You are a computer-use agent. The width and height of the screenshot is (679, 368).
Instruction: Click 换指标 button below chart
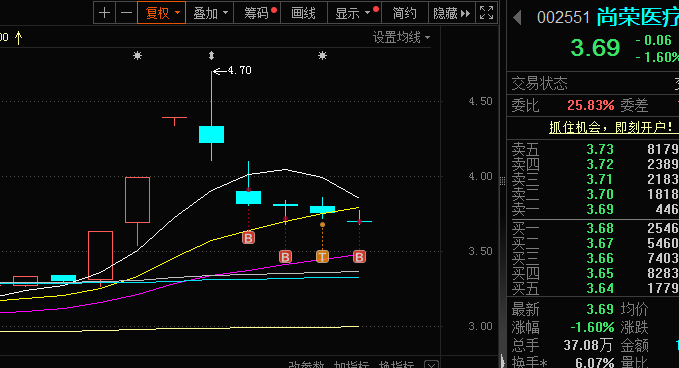pyautogui.click(x=396, y=365)
